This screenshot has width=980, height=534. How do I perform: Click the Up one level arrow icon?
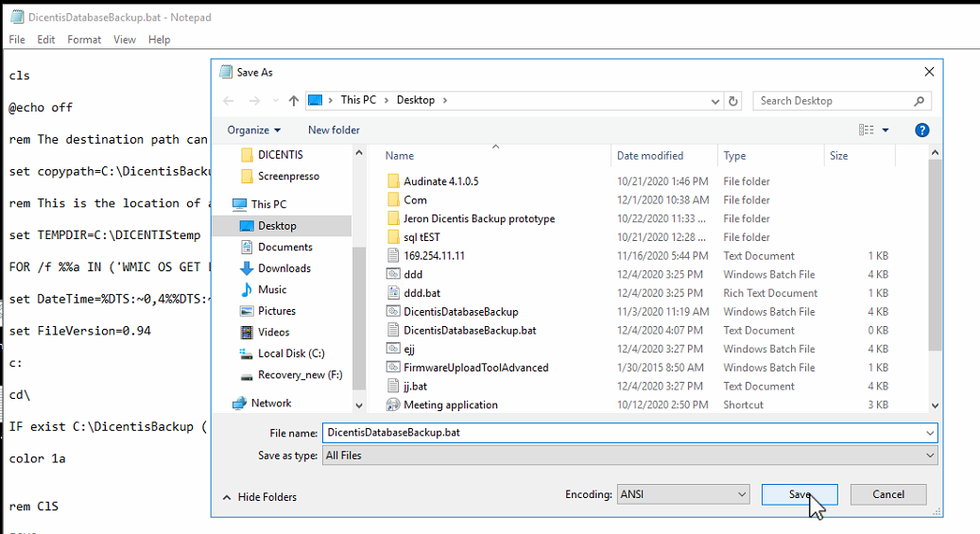coord(294,100)
